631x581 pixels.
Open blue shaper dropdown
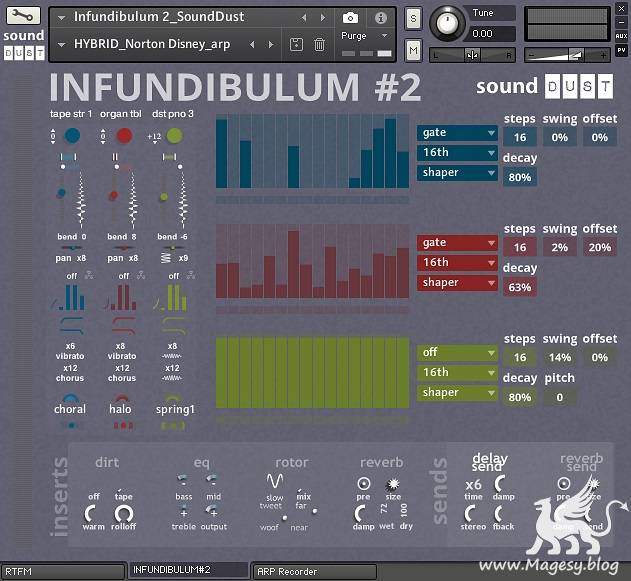(457, 172)
